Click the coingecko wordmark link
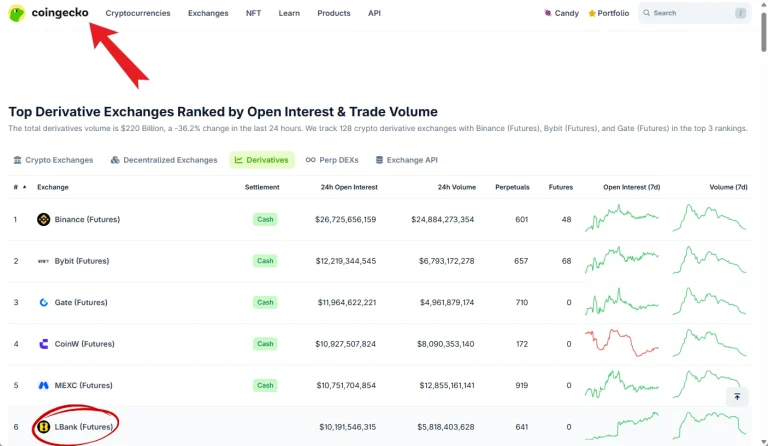This screenshot has height=446, width=768. [60, 13]
